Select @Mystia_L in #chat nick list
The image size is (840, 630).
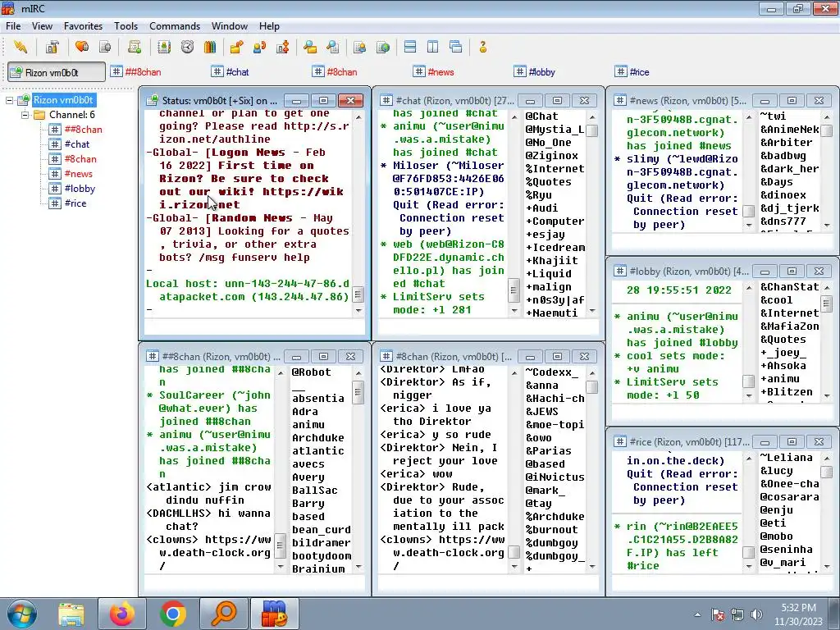[555, 130]
